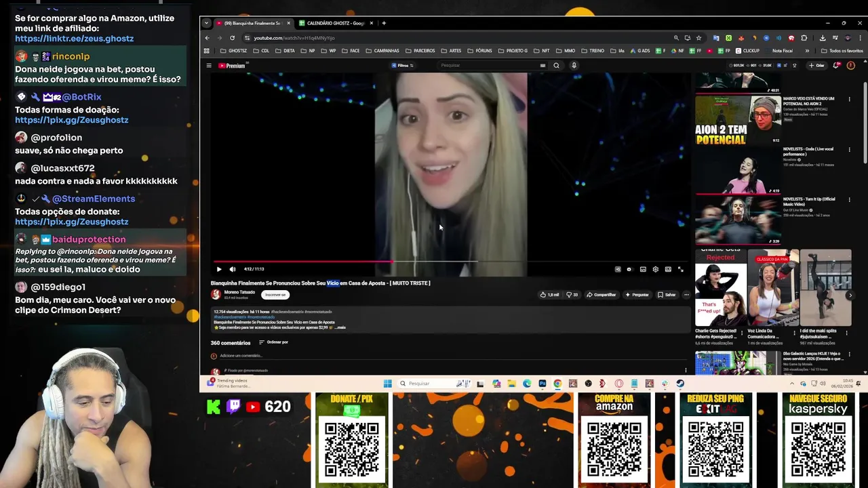This screenshot has height=488, width=868.
Task: Play the YouTube video
Action: pyautogui.click(x=219, y=269)
